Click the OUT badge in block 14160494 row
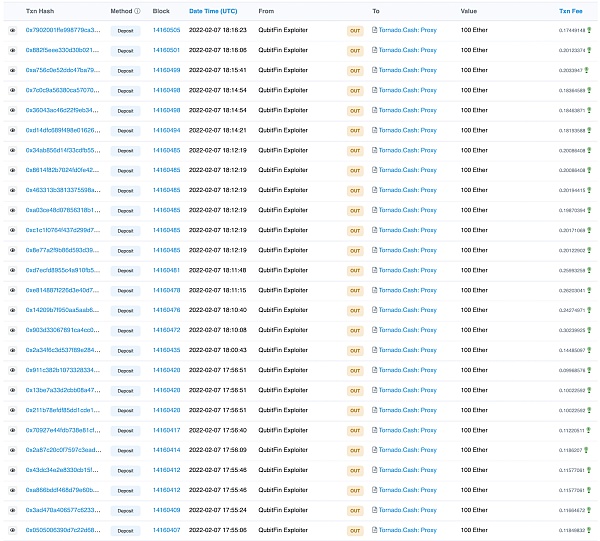This screenshot has height=541, width=600. pyautogui.click(x=355, y=130)
